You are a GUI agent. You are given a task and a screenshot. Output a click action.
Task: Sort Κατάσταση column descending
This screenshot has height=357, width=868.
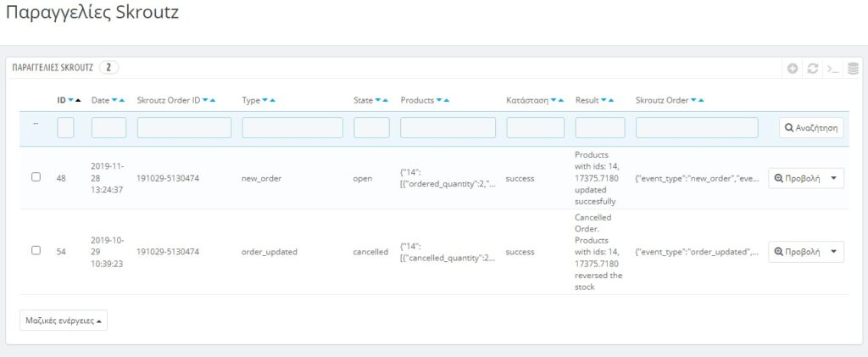(x=554, y=101)
